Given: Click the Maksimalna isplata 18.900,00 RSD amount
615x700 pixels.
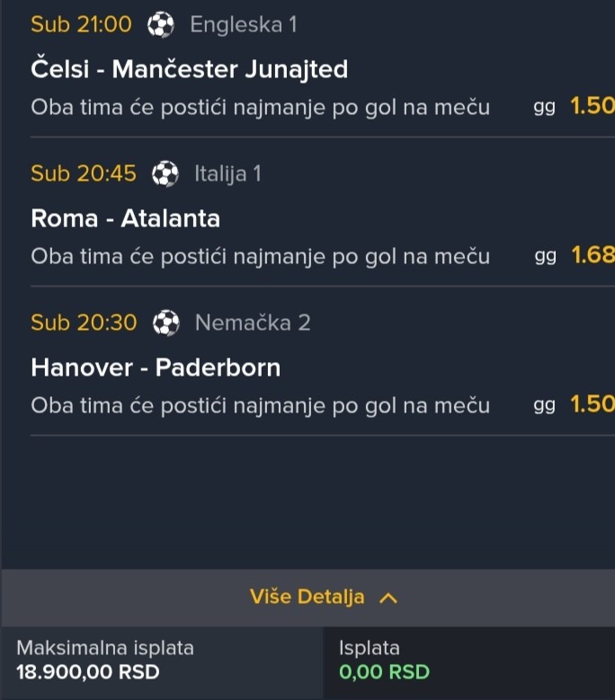Looking at the screenshot, I should click(88, 672).
